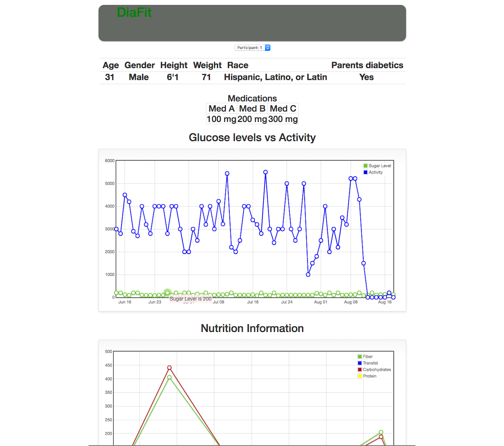
Task: Click the Age column header
Action: [111, 65]
